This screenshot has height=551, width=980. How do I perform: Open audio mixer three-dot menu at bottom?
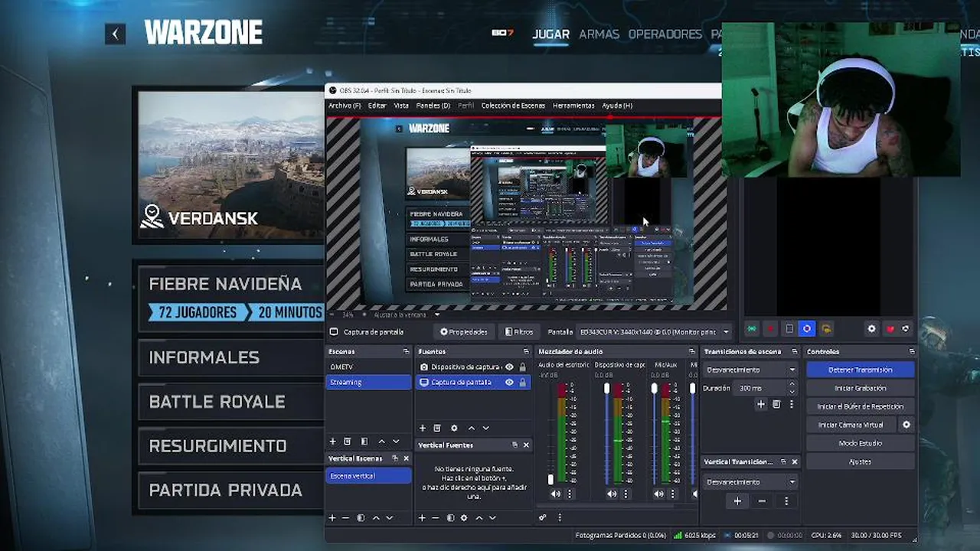(560, 518)
